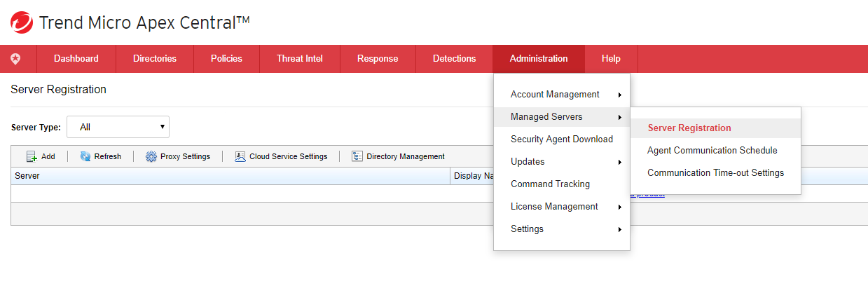The height and width of the screenshot is (300, 868).
Task: Click the Trend Micro logo icon
Action: (x=21, y=22)
